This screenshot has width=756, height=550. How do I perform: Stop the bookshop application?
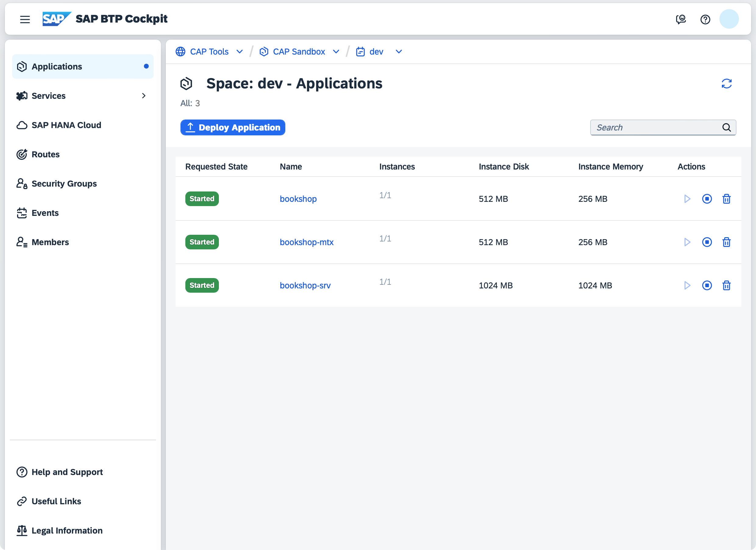[707, 199]
